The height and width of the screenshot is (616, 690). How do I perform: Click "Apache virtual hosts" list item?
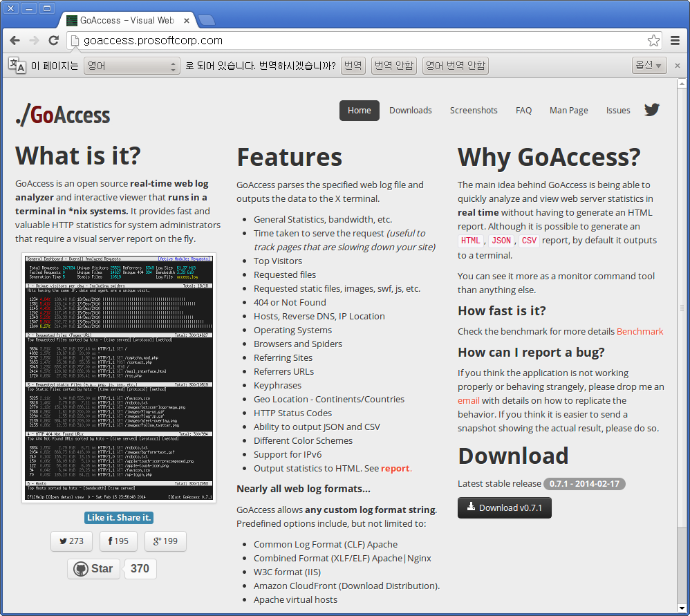click(x=295, y=599)
